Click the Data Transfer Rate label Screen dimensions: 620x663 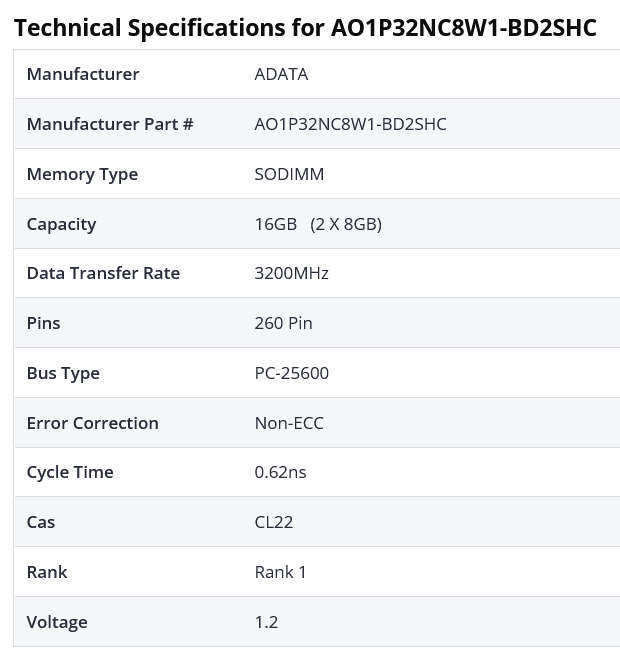(x=103, y=273)
